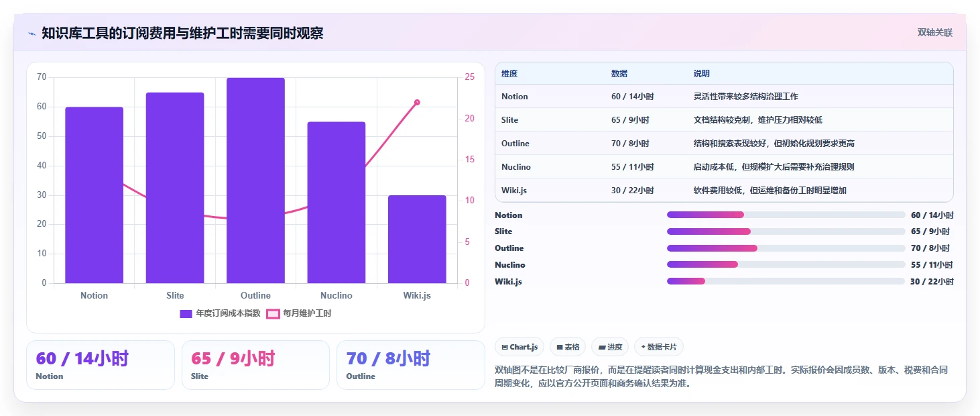Viewport: 980px width, 416px height.
Task: Click 软件费用较低 description cell
Action: (x=770, y=191)
